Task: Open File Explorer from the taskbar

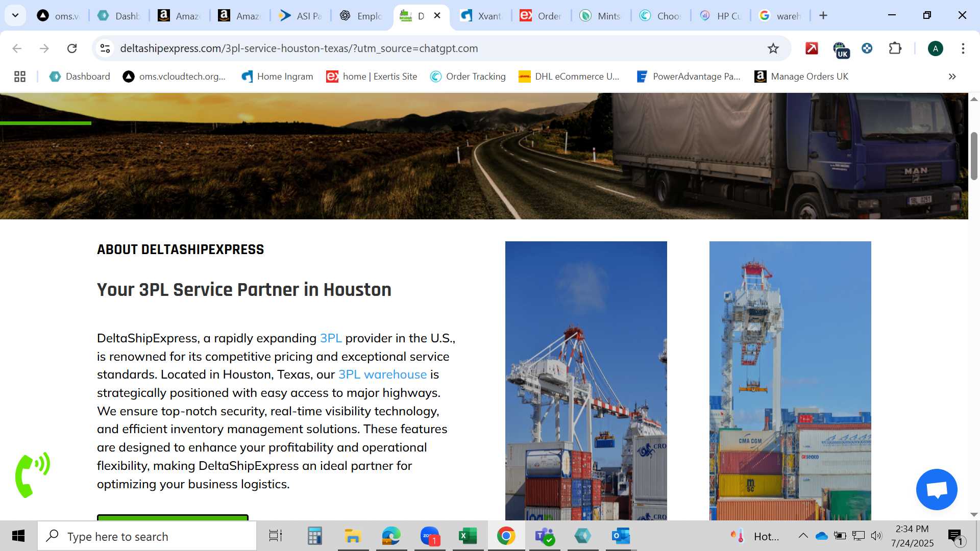Action: coord(353,536)
